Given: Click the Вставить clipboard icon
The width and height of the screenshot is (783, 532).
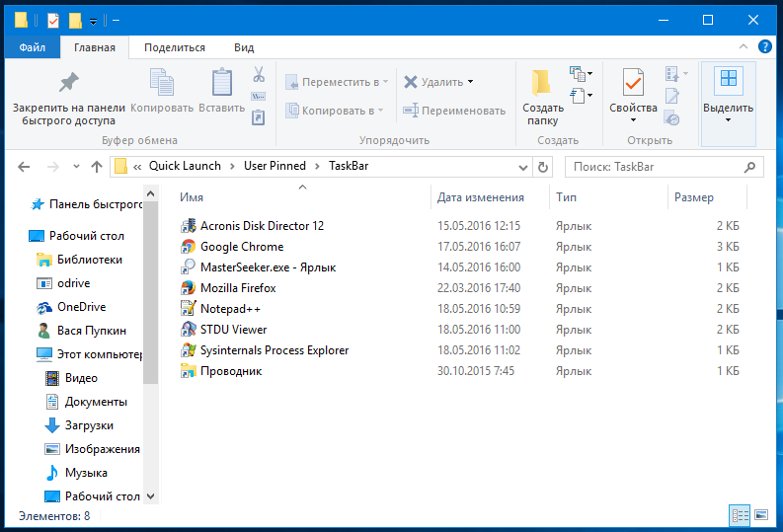Looking at the screenshot, I should (222, 82).
